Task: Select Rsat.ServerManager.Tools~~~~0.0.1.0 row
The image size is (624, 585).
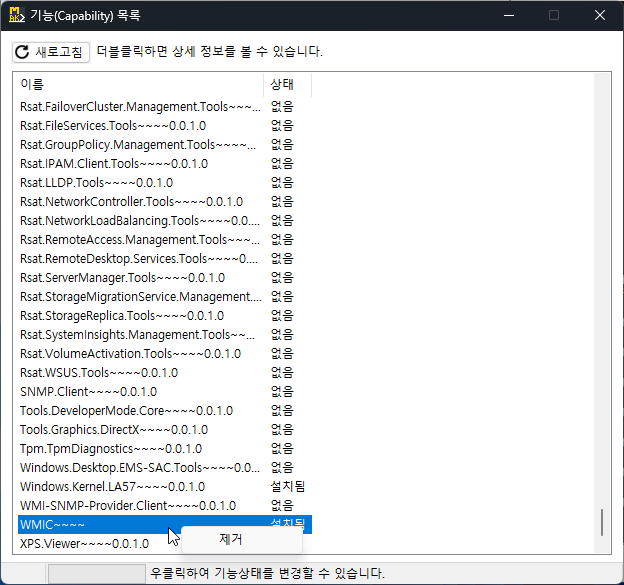Action: click(165, 278)
